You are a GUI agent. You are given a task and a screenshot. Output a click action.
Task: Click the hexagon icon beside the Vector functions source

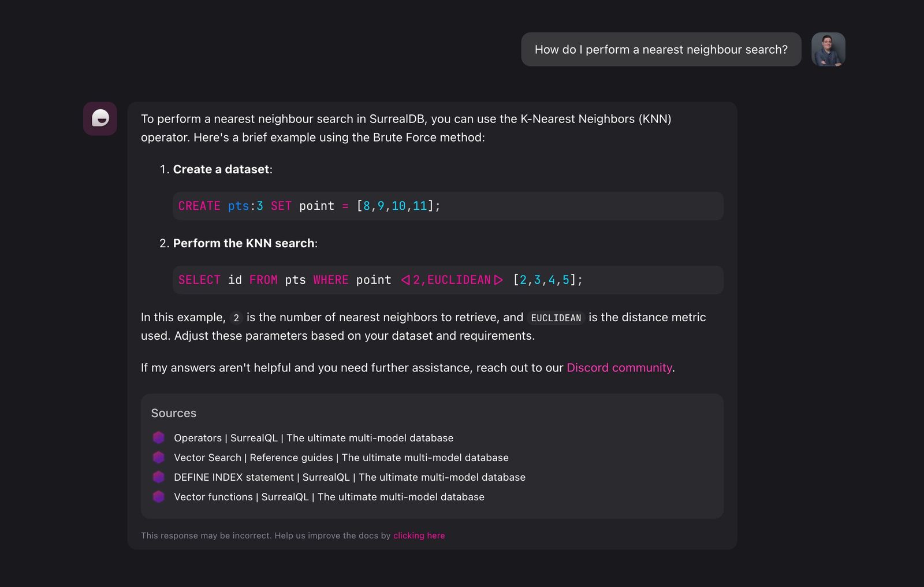tap(158, 496)
